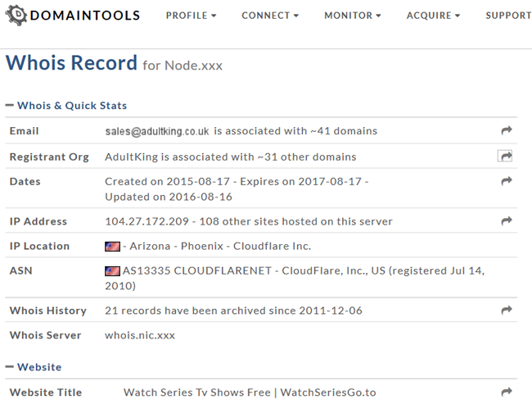Viewport: 532px width, 404px height.
Task: Click the whois.nic.xxx server text
Action: click(140, 335)
